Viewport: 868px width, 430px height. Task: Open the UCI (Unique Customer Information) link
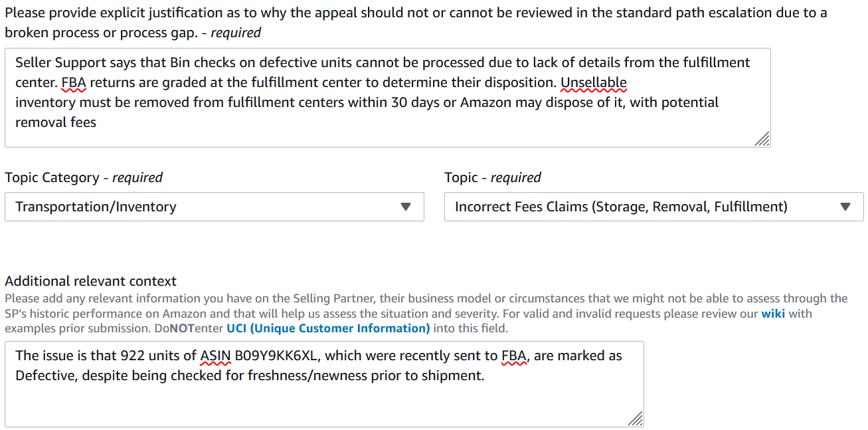[x=328, y=328]
